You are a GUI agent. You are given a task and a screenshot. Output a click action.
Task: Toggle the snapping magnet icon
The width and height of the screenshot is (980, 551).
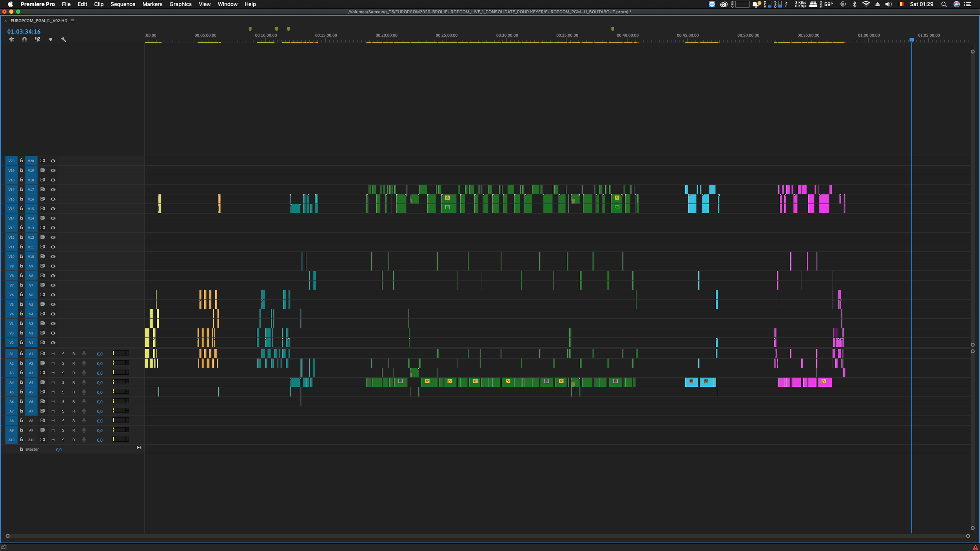pos(24,39)
